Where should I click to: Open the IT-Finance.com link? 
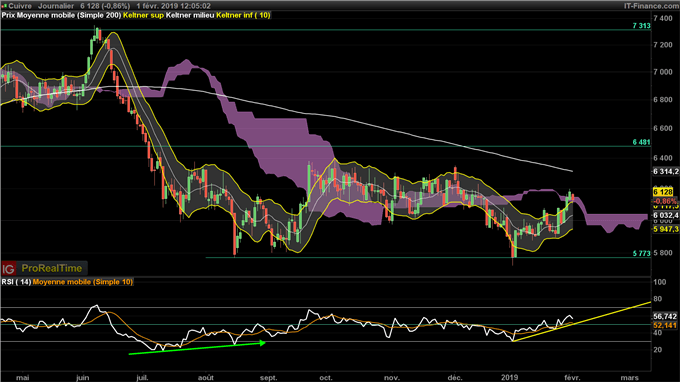click(x=651, y=6)
